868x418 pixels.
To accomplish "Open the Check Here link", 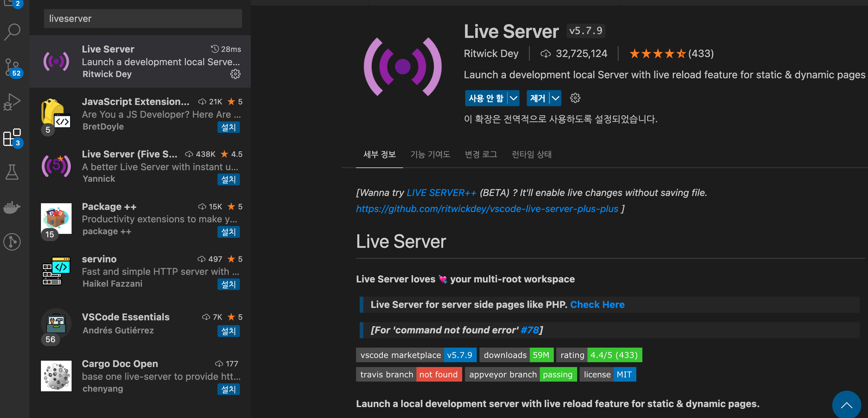I will tap(597, 304).
